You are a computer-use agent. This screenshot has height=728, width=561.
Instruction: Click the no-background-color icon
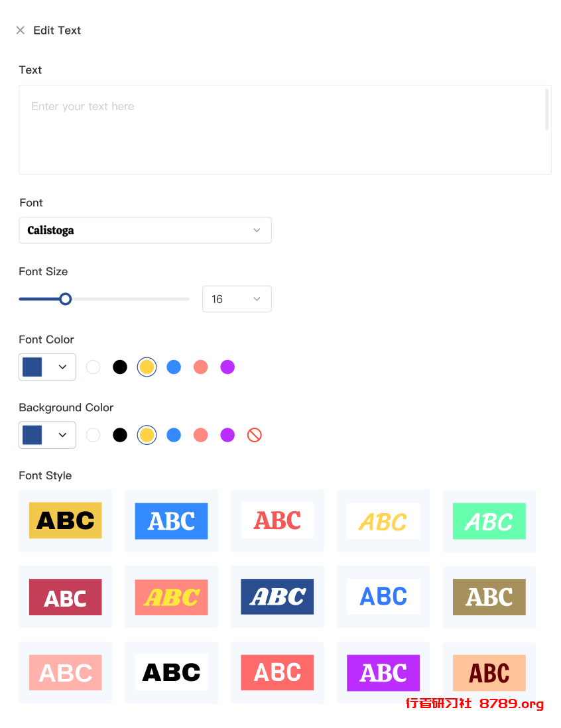click(254, 435)
